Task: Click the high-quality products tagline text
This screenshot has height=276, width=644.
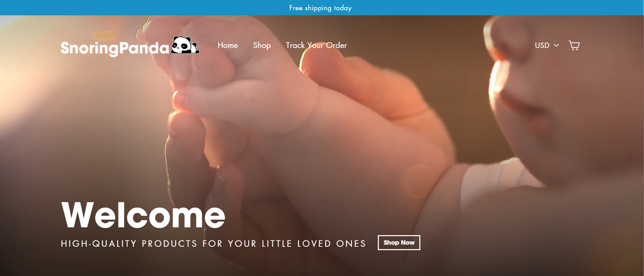Action: 213,244
